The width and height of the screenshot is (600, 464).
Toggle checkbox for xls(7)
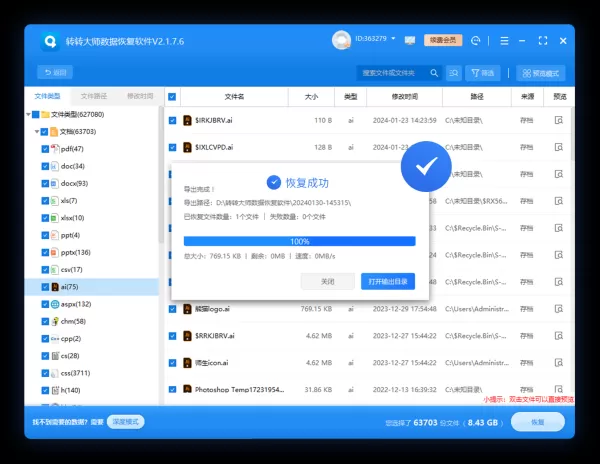click(x=45, y=201)
